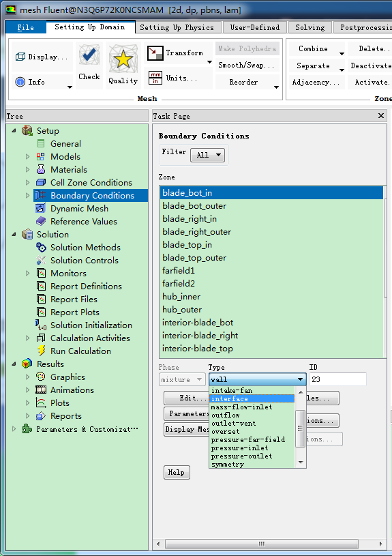
Task: Expand Parameters & Customization node
Action: click(14, 429)
